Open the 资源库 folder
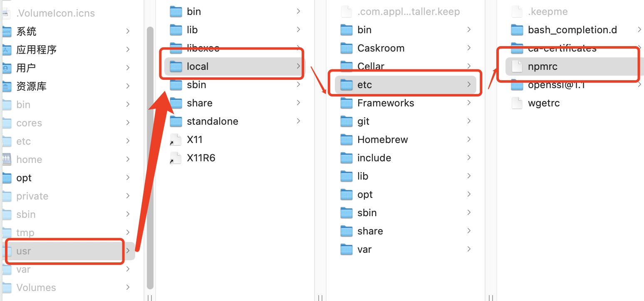 (31, 86)
